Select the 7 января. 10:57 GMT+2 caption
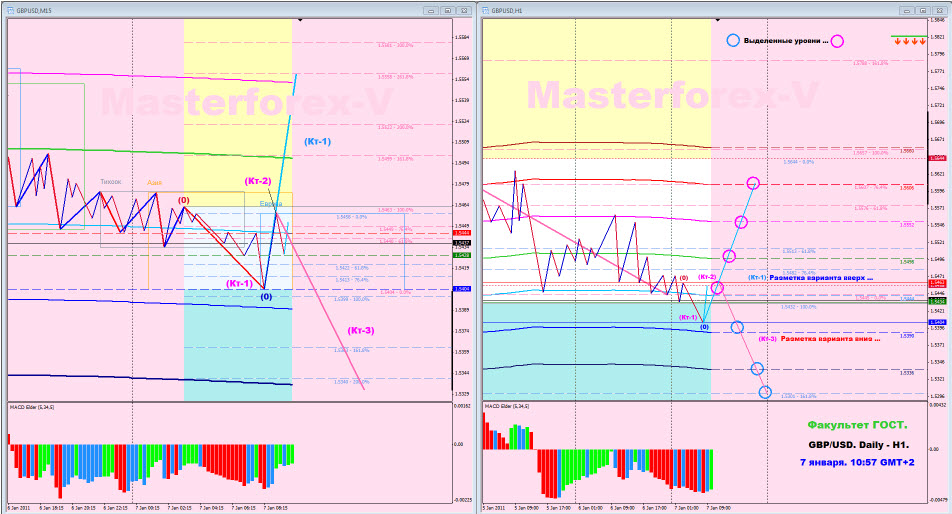Image resolution: width=952 pixels, height=514 pixels. coord(857,462)
